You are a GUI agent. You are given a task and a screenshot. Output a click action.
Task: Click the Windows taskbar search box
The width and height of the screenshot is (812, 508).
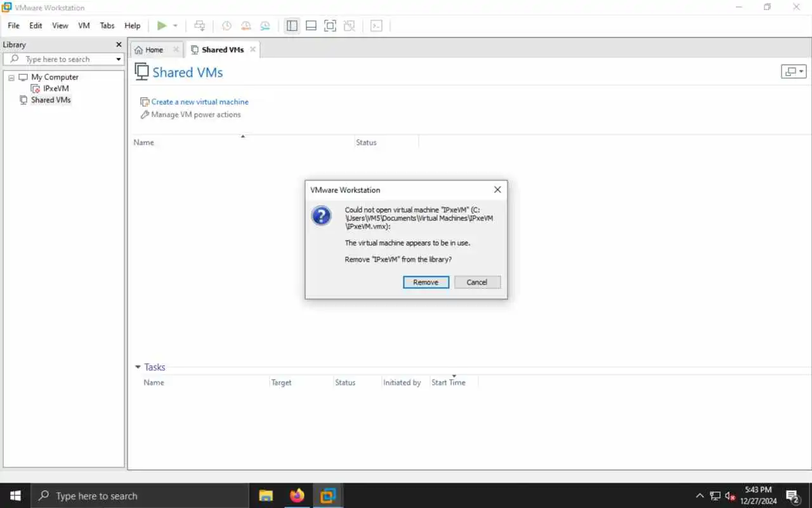(x=140, y=496)
